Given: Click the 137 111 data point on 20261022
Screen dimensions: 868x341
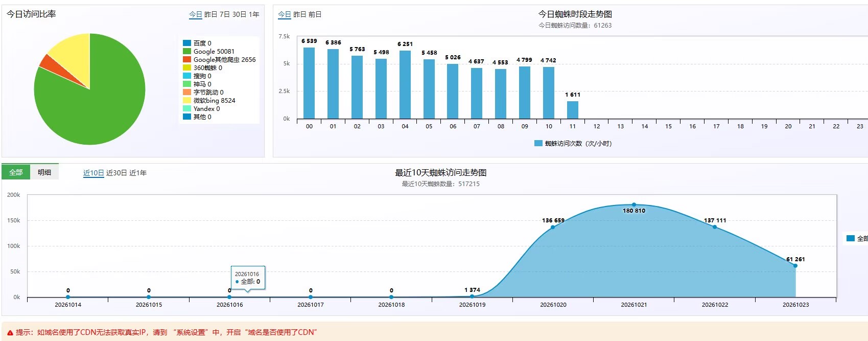Looking at the screenshot, I should click(x=715, y=227).
